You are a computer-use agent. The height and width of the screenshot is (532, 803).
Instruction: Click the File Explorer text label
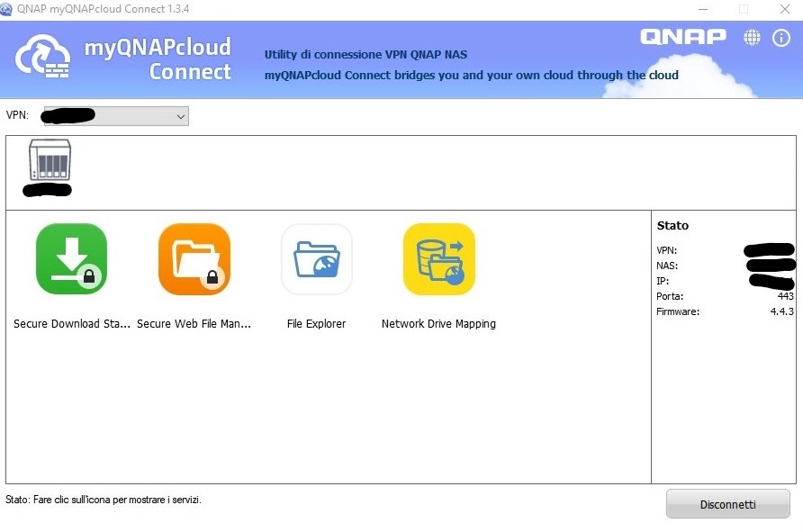click(316, 324)
